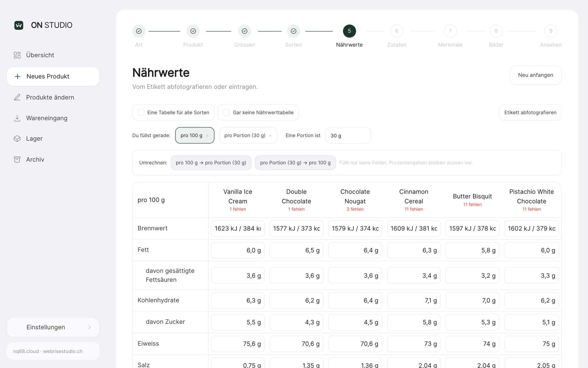
Task: Open step 7 Merkmale
Action: tap(450, 31)
